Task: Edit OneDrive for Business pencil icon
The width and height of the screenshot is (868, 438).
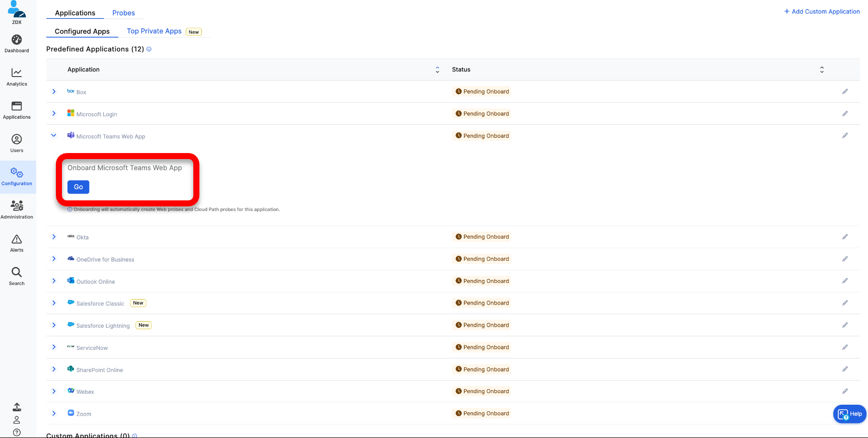Action: tap(845, 259)
